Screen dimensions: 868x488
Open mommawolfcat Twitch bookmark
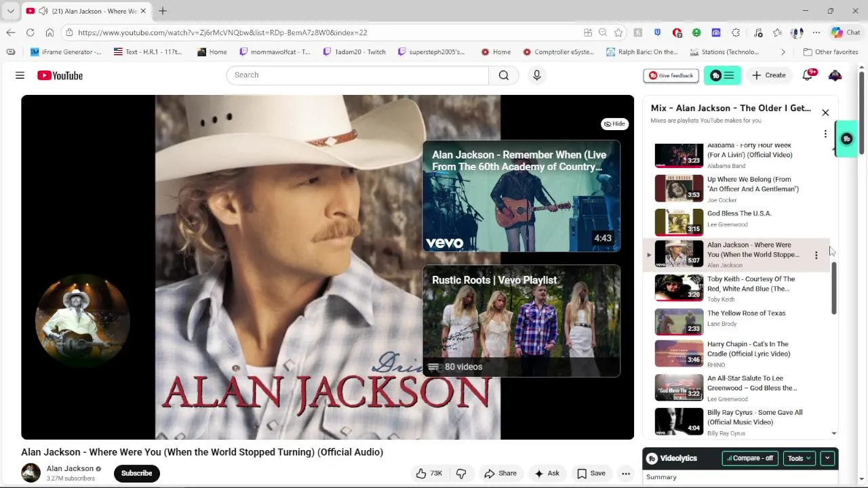tap(275, 52)
